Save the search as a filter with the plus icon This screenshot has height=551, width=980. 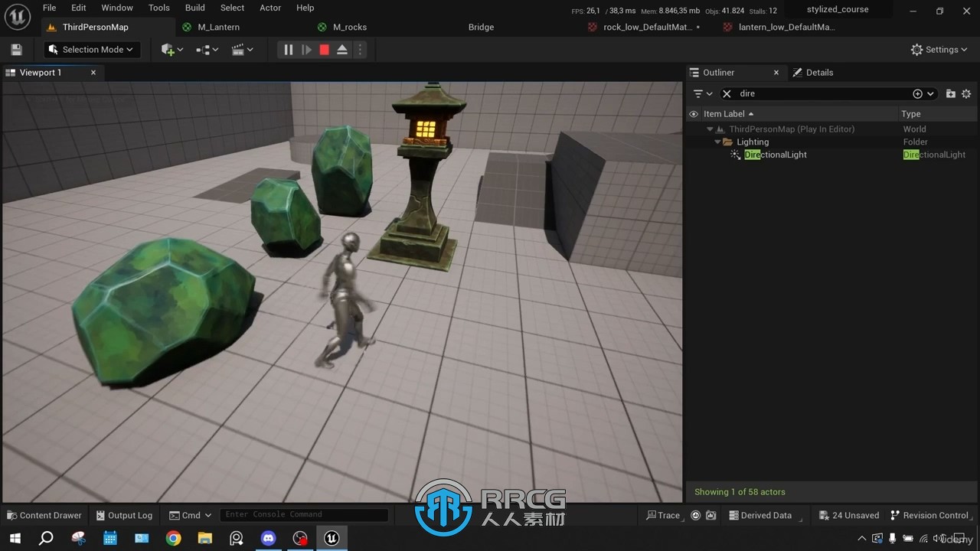pyautogui.click(x=917, y=93)
